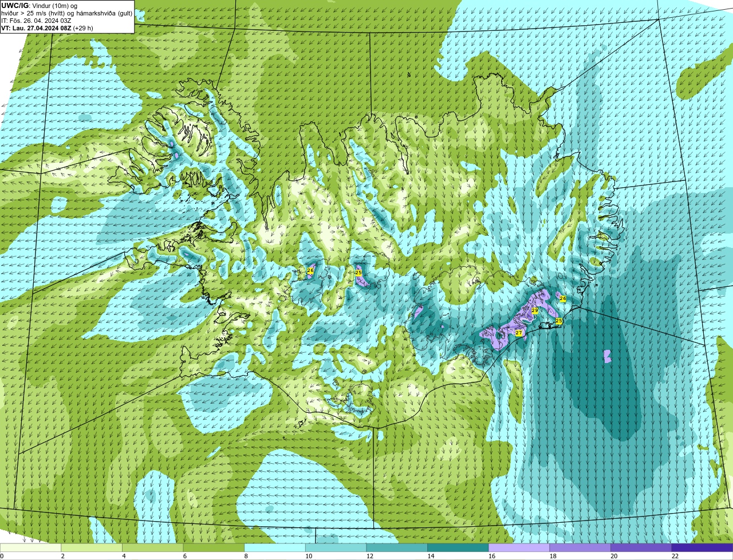Click the 14–16 m/s dark teal legend swatch
Viewport: 733px width, 560px height.
[458, 547]
